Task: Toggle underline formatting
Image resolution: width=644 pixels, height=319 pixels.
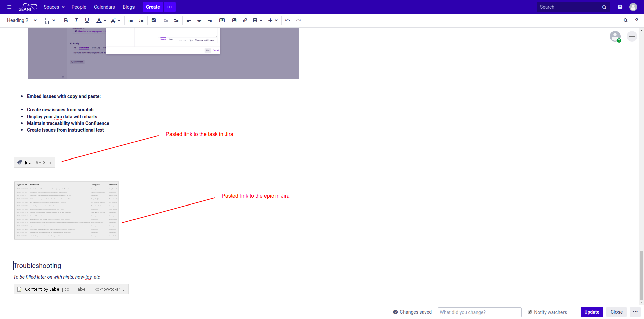Action: click(87, 20)
